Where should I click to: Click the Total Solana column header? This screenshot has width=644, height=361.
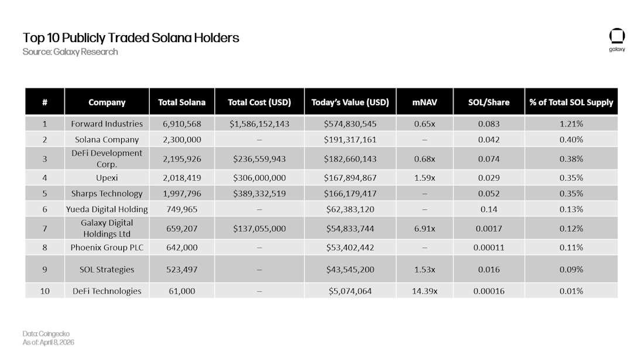click(182, 101)
